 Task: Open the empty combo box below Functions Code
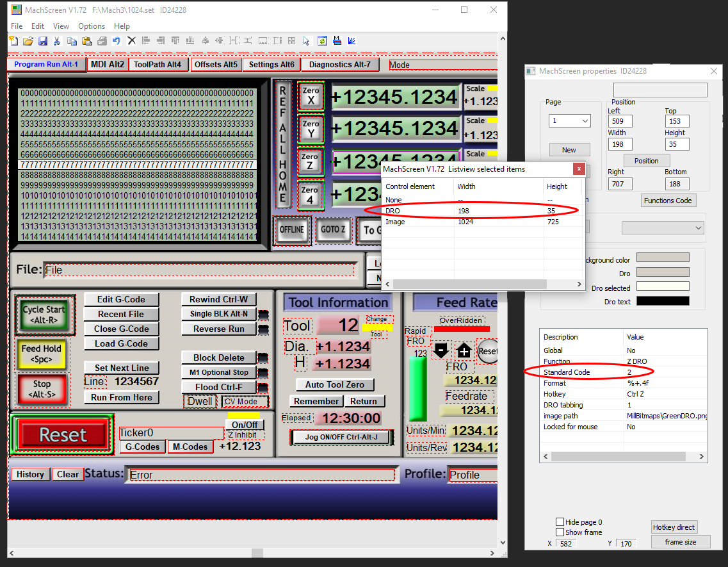tap(663, 227)
